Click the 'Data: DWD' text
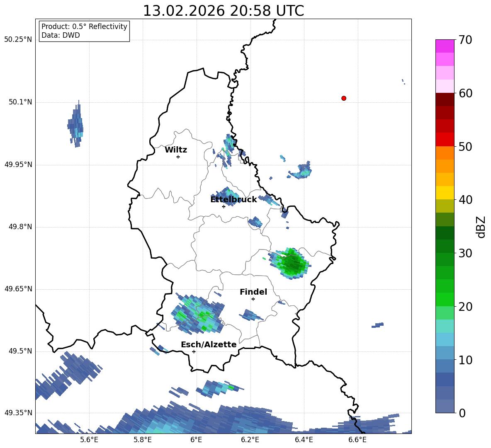Viewport: 491px width, 448px height. point(61,35)
